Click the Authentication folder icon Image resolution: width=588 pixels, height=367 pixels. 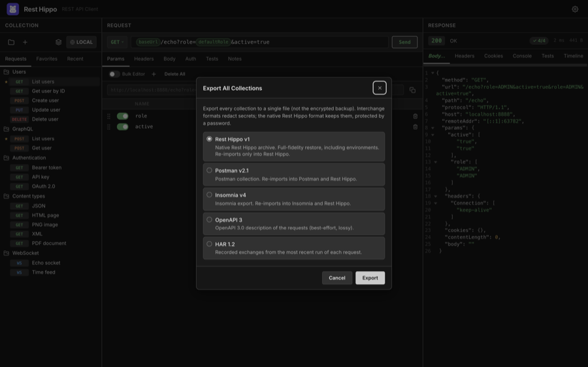coord(7,158)
